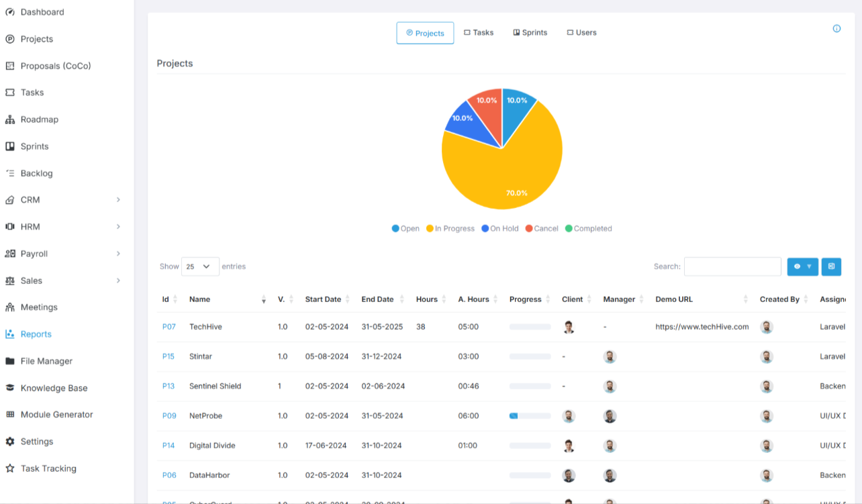
Task: Click the File Manager folder icon
Action: (10, 361)
